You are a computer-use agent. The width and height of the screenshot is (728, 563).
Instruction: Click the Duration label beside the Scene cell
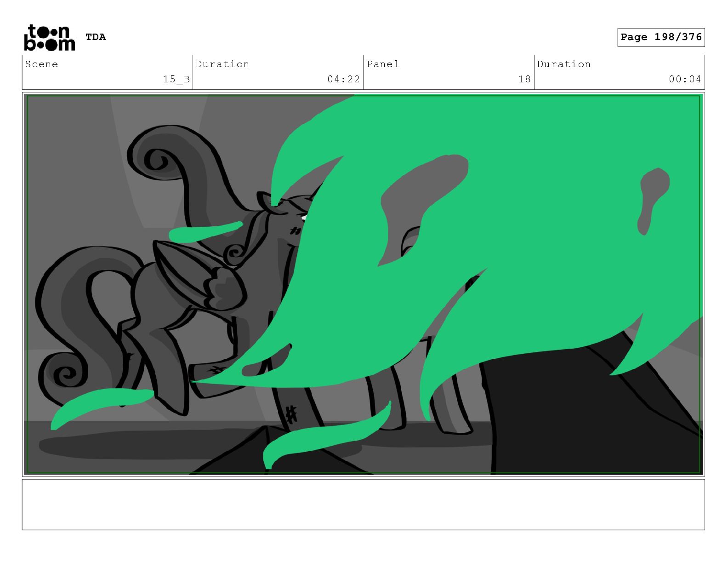pos(222,64)
